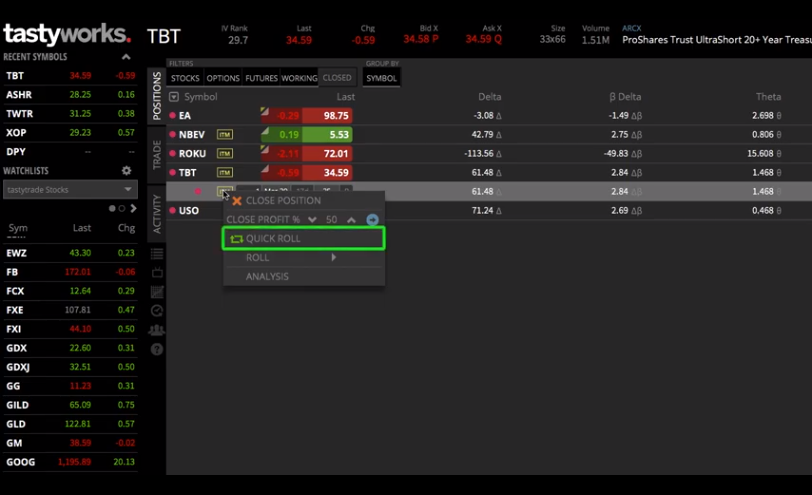Select the second watchlist page dot
This screenshot has height=495, width=812.
click(122, 209)
